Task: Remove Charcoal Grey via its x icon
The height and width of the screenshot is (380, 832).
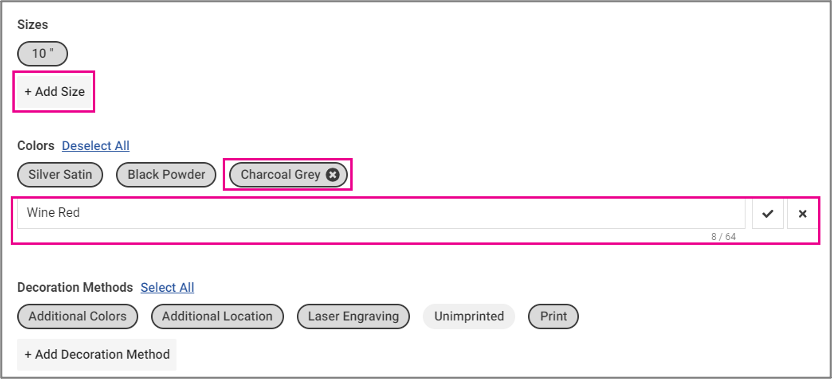Action: [x=332, y=175]
